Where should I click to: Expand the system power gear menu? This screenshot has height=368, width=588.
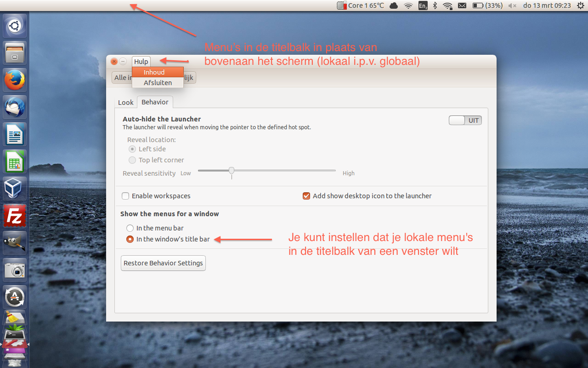pos(580,6)
